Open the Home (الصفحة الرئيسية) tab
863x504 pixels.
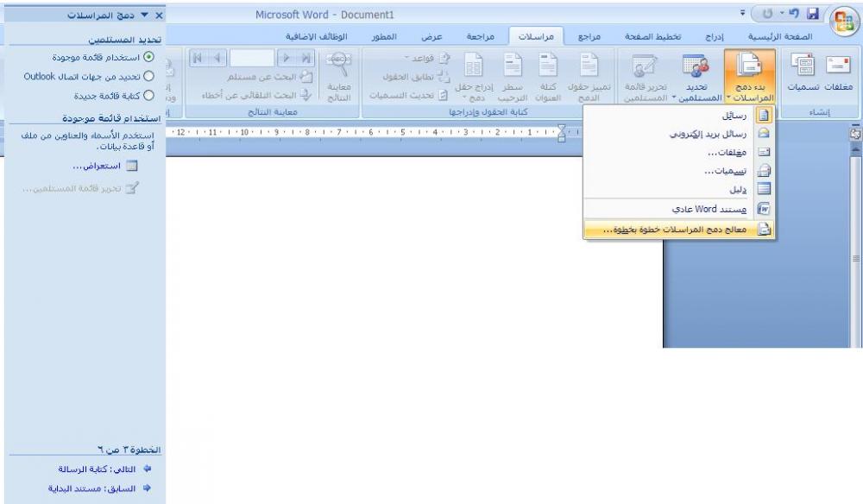tap(780, 37)
